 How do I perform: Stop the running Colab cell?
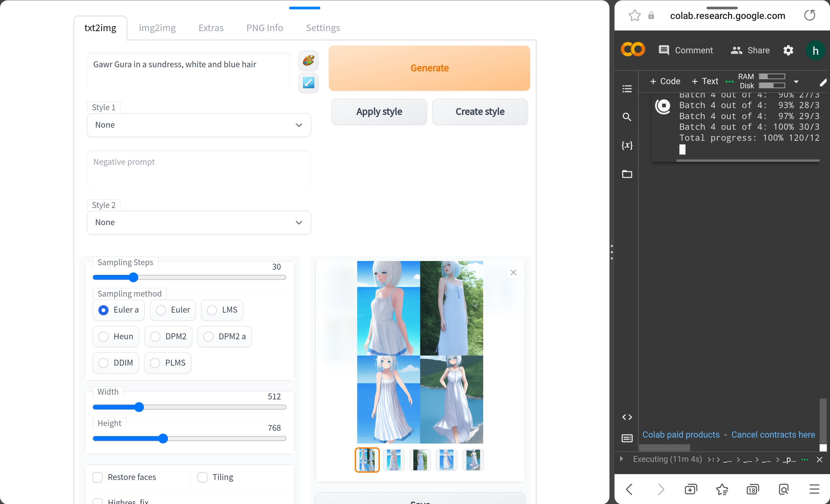coord(663,106)
